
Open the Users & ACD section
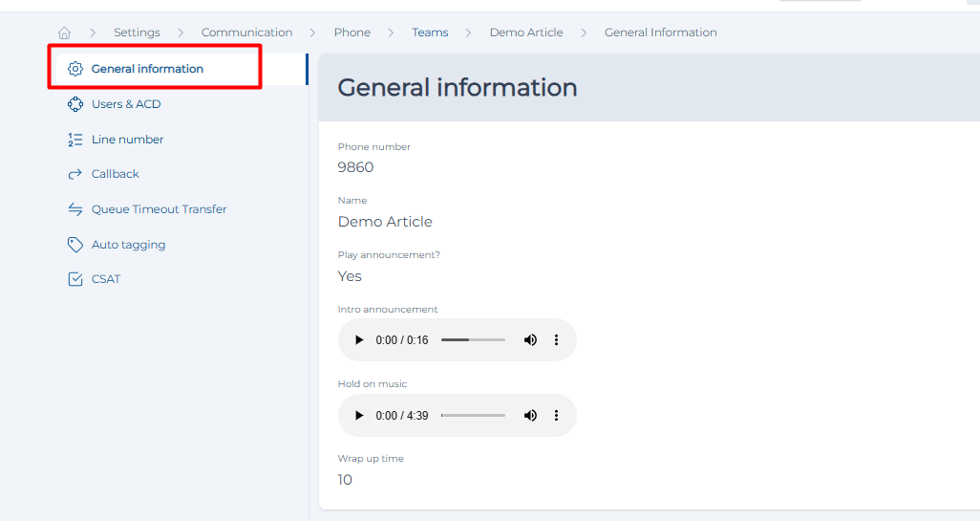click(126, 104)
